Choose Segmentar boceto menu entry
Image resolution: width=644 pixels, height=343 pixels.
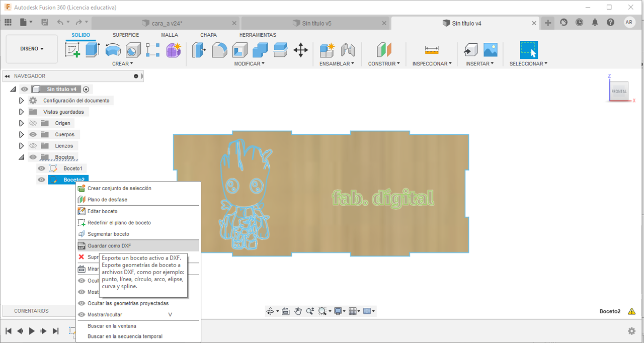click(137, 234)
